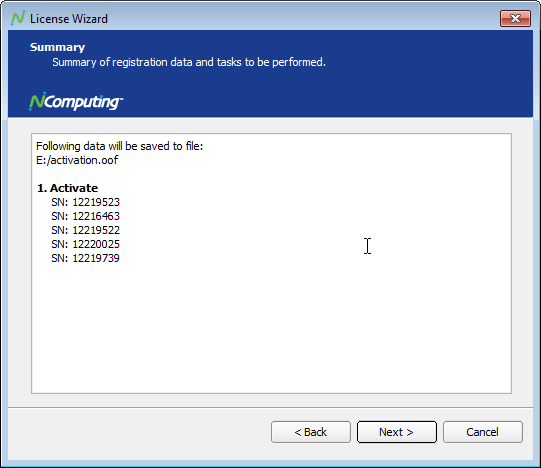Click the file path E:/activation.oof

tap(77, 160)
